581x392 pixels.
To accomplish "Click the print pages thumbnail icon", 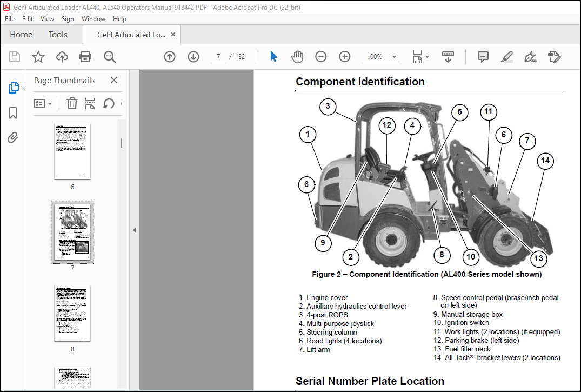I will (90, 103).
